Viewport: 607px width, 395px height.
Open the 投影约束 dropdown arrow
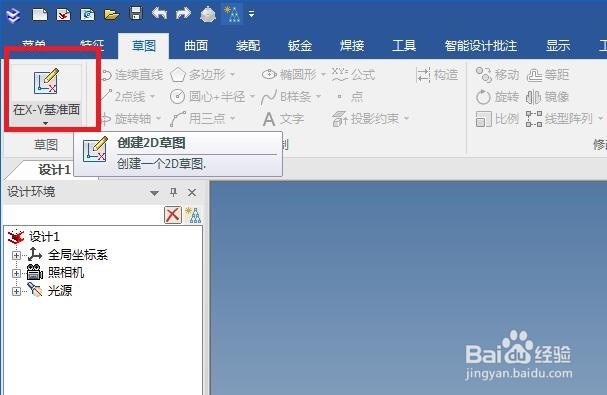click(x=406, y=118)
